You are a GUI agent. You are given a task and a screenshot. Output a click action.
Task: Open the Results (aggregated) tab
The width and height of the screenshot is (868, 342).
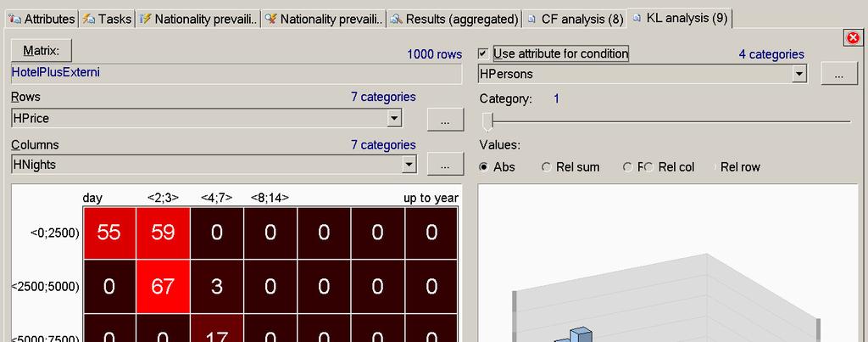454,19
